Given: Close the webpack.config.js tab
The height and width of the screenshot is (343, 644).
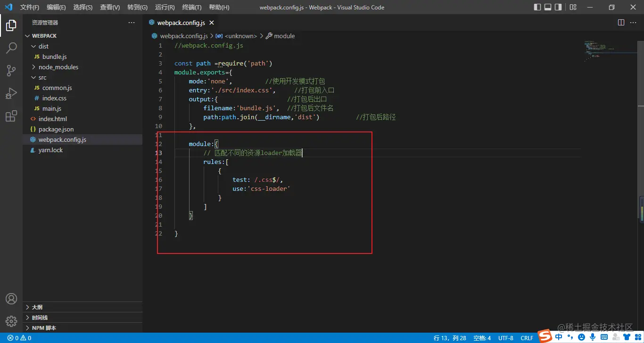Looking at the screenshot, I should (212, 23).
